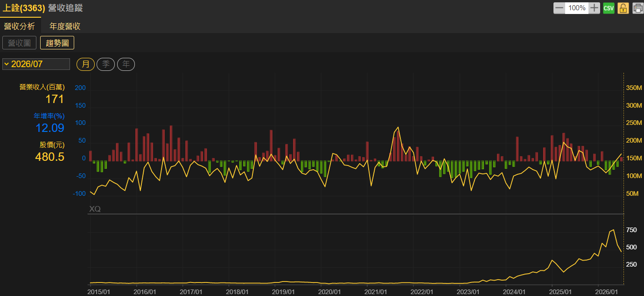Zoom in with the plus icon
644x296 pixels.
(x=594, y=8)
